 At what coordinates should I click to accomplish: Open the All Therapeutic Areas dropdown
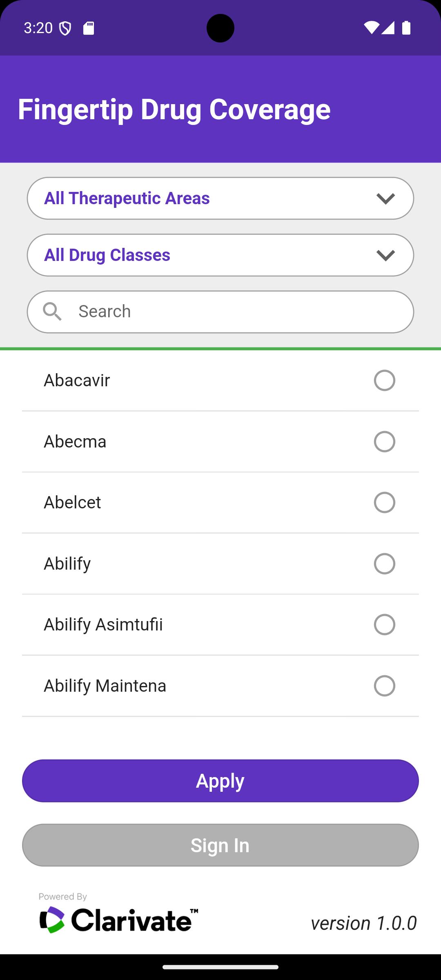pos(220,198)
